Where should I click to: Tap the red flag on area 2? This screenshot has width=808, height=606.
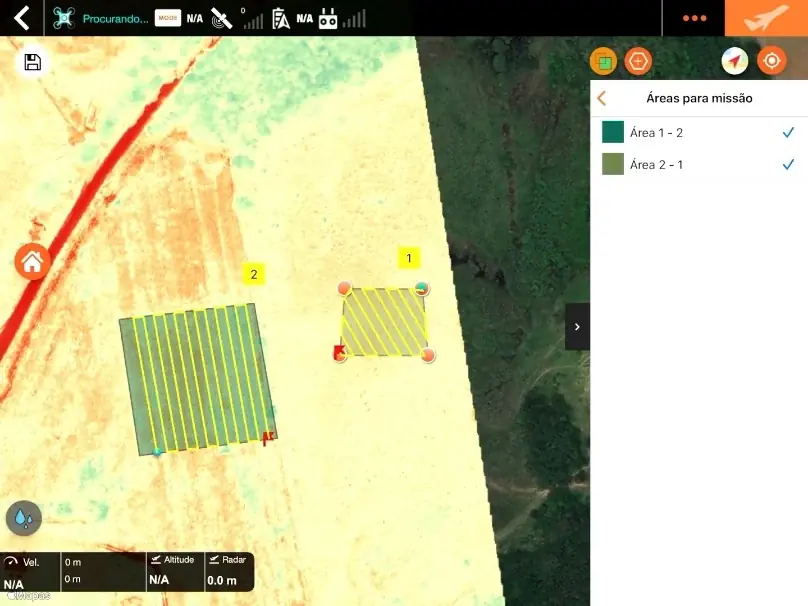[x=267, y=438]
